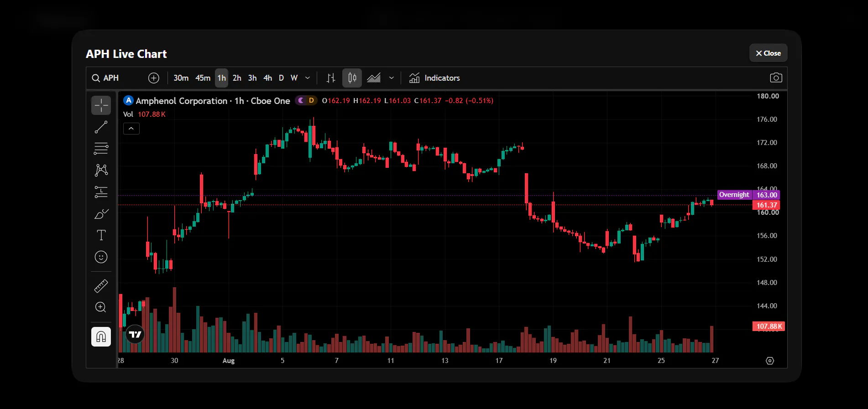Click the high price value H162.19
Screen dimensions: 868x409
(367, 101)
